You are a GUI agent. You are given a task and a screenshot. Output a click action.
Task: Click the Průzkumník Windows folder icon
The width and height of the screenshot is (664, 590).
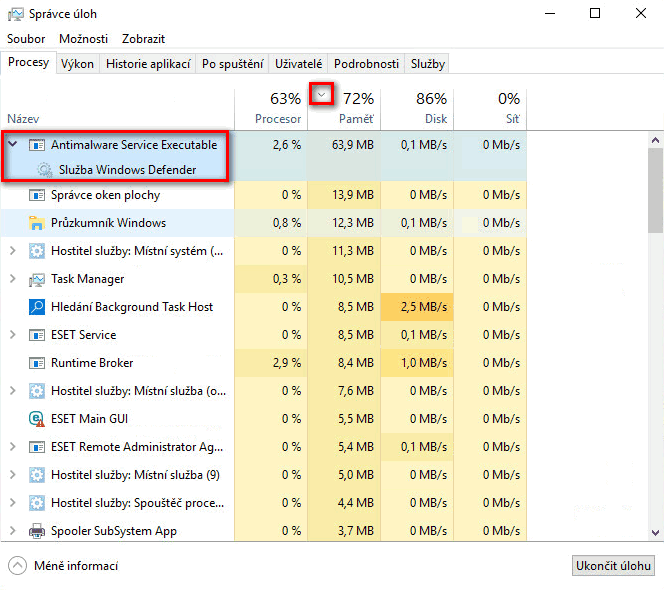point(37,223)
